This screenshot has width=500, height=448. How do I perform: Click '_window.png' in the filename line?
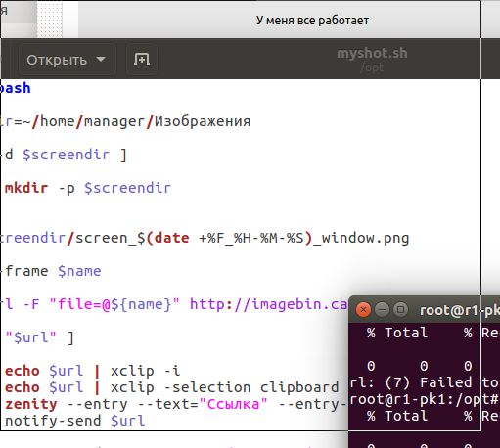coord(361,239)
